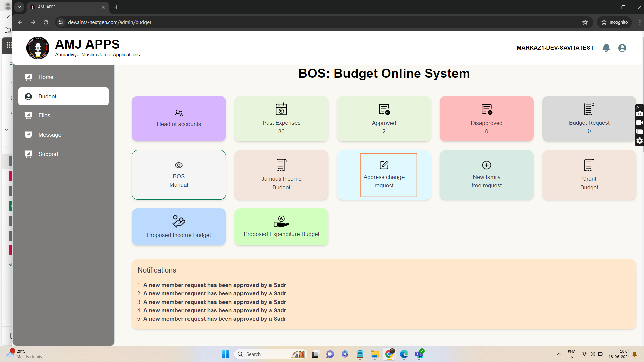Image resolution: width=644 pixels, height=362 pixels.
Task: Click MARKAZ1-DEV-SAVITATEST username text
Action: coord(555,48)
